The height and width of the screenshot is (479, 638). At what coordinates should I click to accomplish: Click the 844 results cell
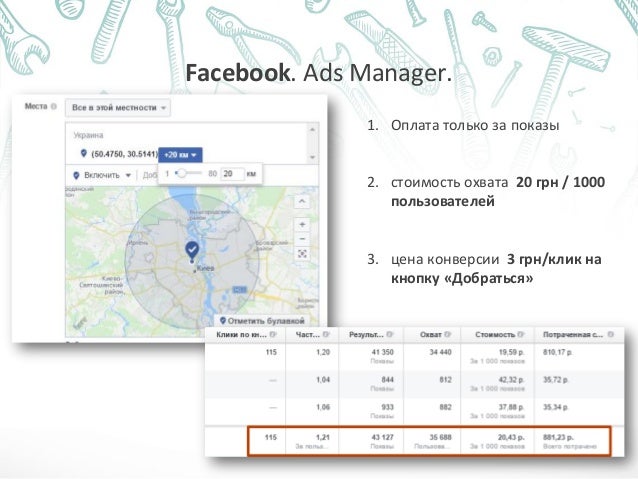pyautogui.click(x=371, y=384)
